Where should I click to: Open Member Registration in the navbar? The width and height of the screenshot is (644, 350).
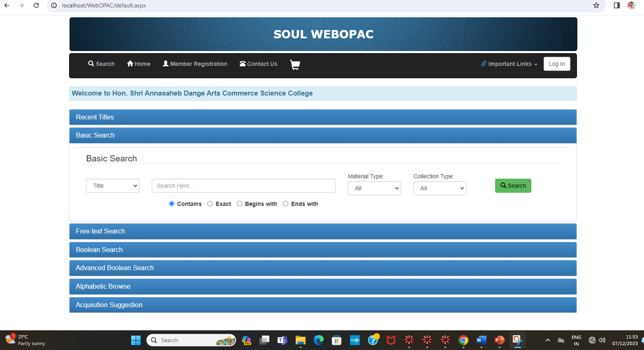[195, 64]
